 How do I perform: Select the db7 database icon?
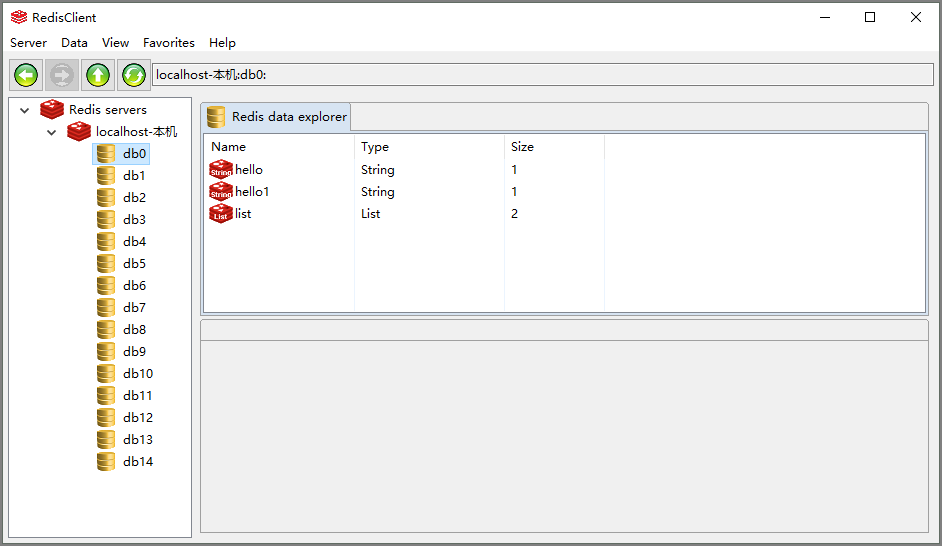(106, 308)
